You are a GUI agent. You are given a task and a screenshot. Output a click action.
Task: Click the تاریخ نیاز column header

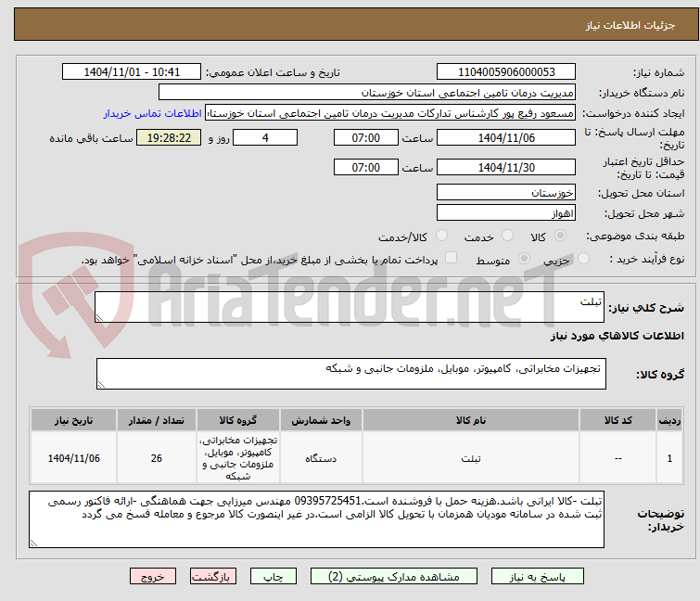click(x=73, y=420)
